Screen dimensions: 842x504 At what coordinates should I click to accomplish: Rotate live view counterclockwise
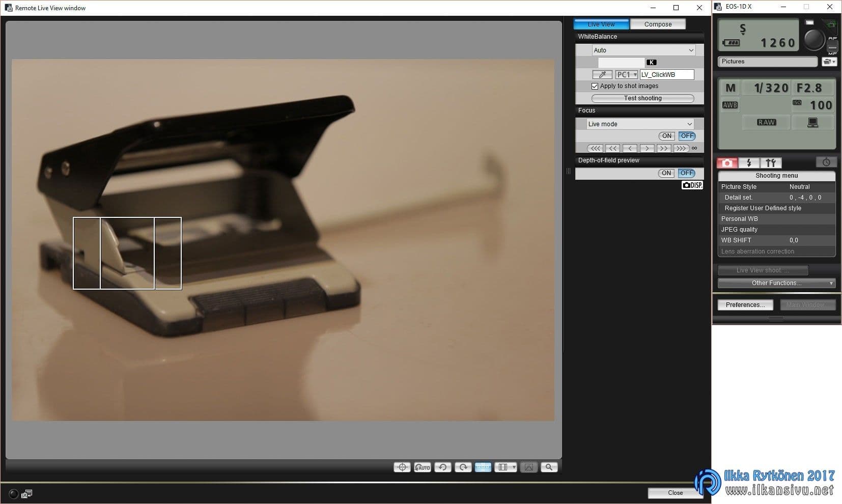(x=442, y=467)
